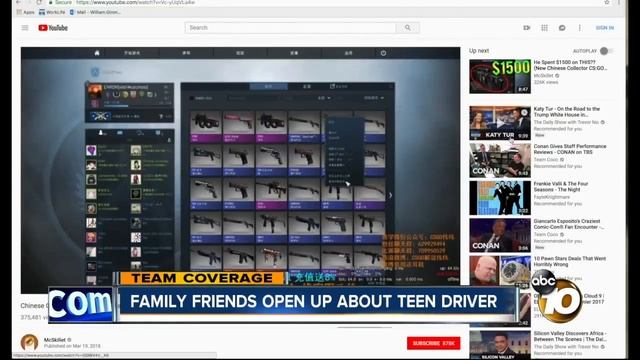Open the 'Mail - William' bookmark
Screen dimensions: 640x360
tap(95, 12)
